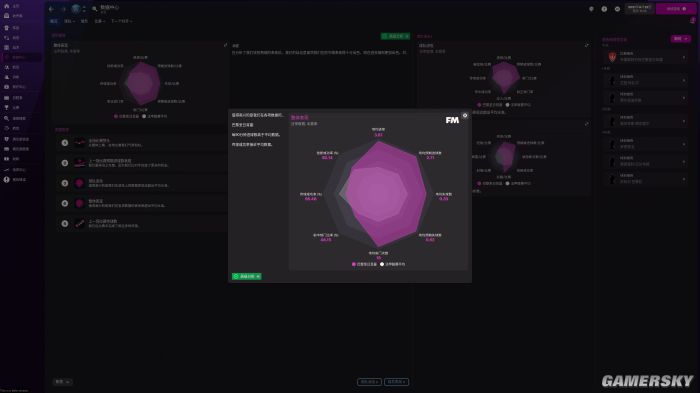The image size is (700, 393).
Task: Toggle grey legend in lower-right radar
Action: point(518,183)
